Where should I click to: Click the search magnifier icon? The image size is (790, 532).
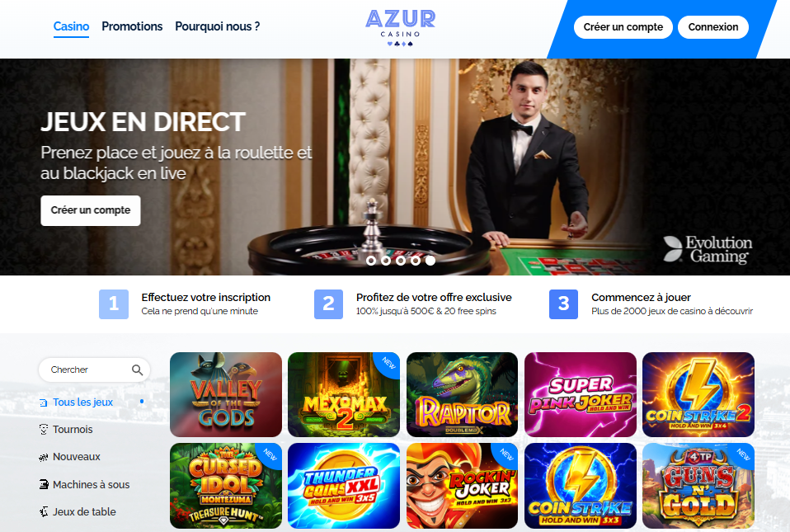[137, 370]
